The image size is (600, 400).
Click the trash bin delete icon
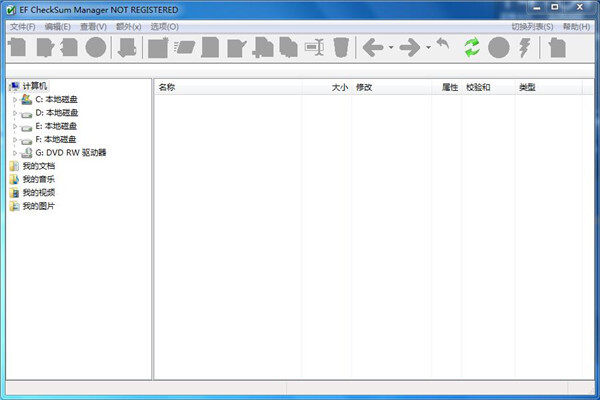341,47
